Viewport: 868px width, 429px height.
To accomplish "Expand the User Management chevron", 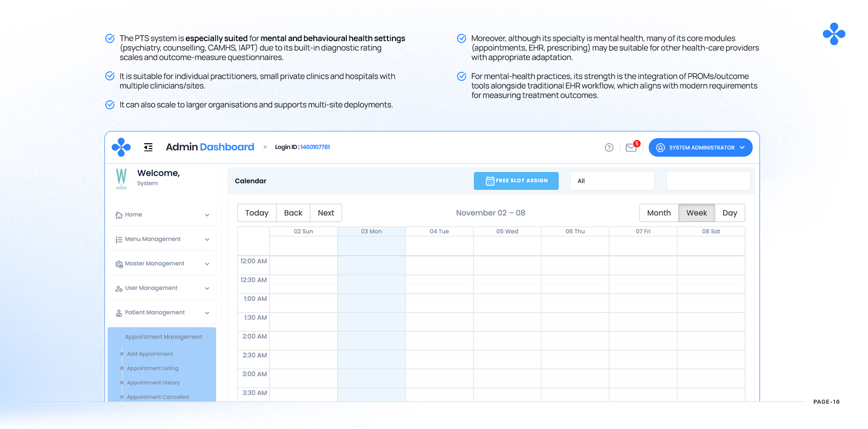I will pyautogui.click(x=207, y=288).
